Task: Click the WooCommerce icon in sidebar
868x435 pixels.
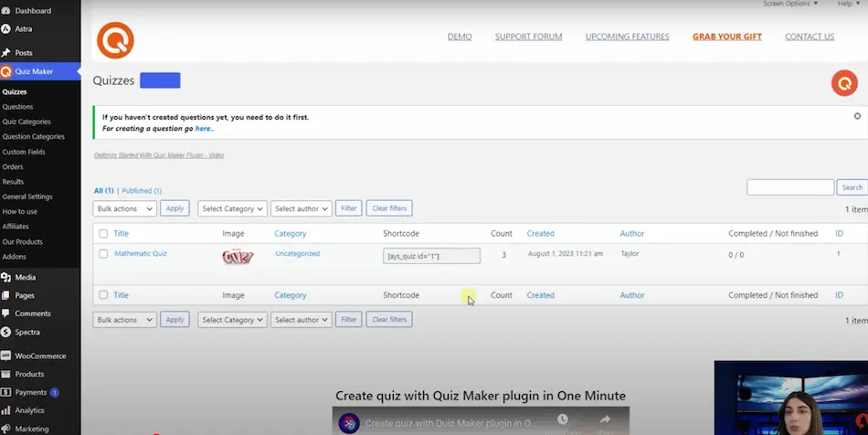Action: tap(5, 355)
